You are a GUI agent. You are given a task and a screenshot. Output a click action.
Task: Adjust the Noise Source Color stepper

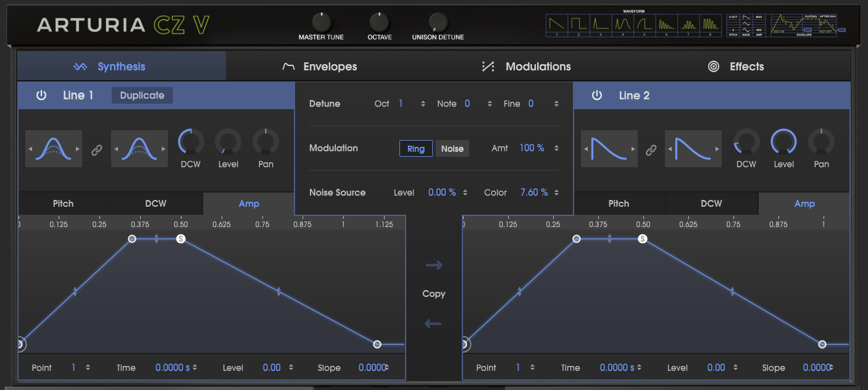pyautogui.click(x=556, y=193)
